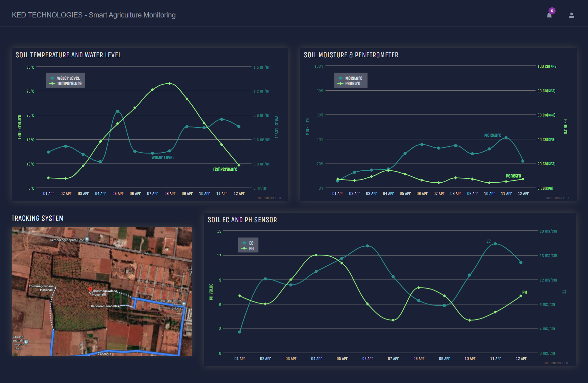
Task: Click the red location pin on map
Action: [x=90, y=290]
